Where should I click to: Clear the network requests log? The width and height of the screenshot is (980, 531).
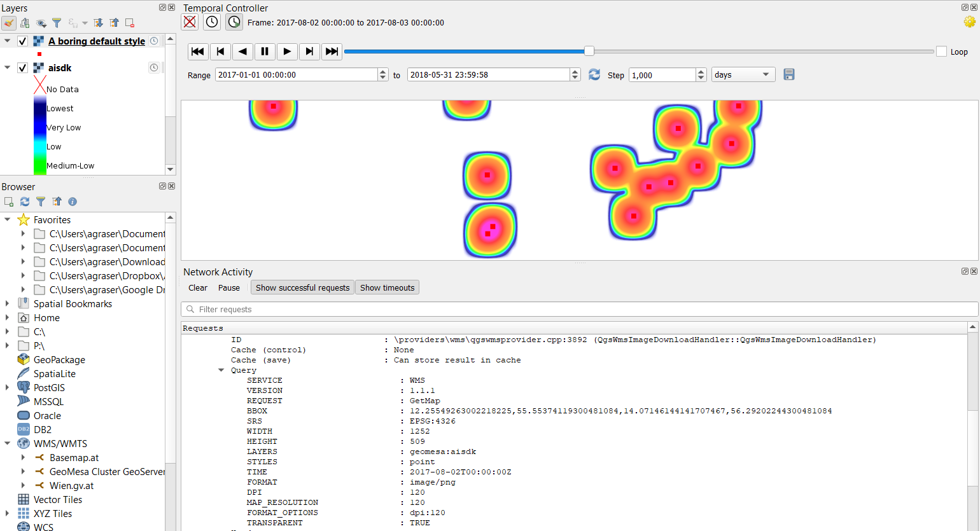[197, 287]
